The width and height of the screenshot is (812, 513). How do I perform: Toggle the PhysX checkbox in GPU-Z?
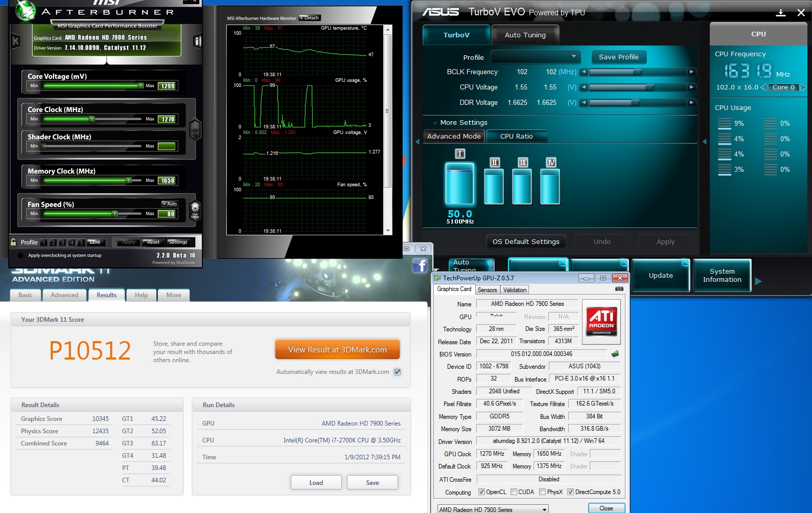click(542, 492)
